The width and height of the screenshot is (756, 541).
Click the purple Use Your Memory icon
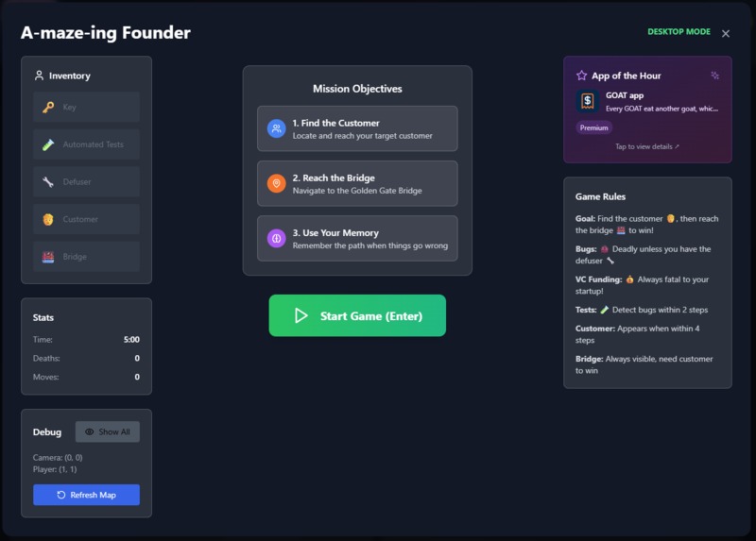click(276, 239)
